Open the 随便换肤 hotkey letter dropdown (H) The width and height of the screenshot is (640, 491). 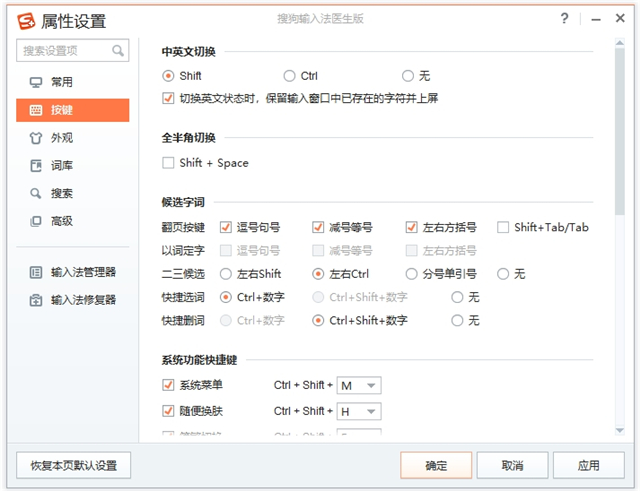point(371,411)
